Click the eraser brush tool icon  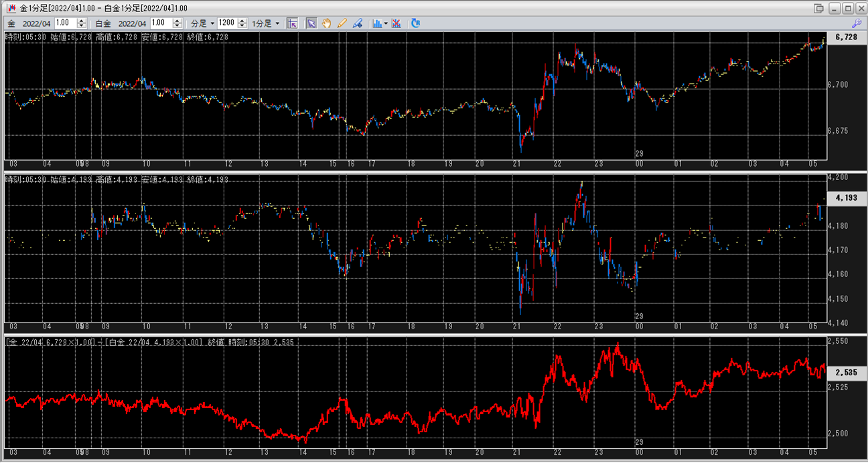[358, 23]
